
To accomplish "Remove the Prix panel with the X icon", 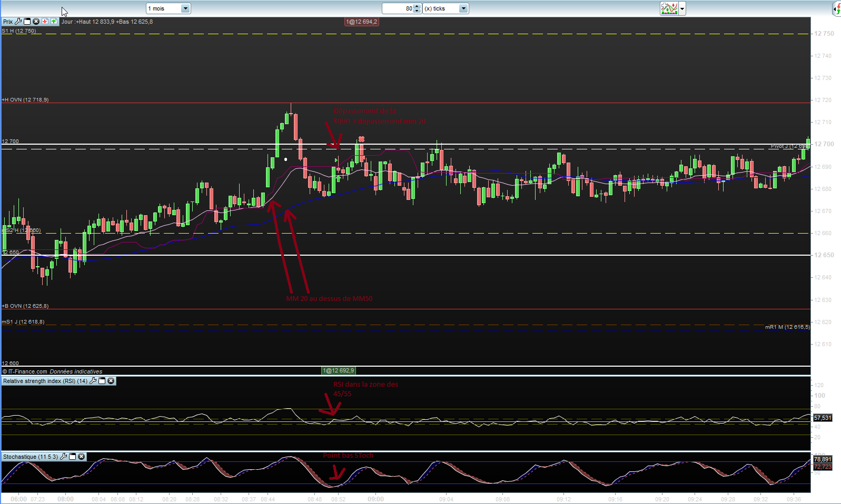I will coord(36,22).
